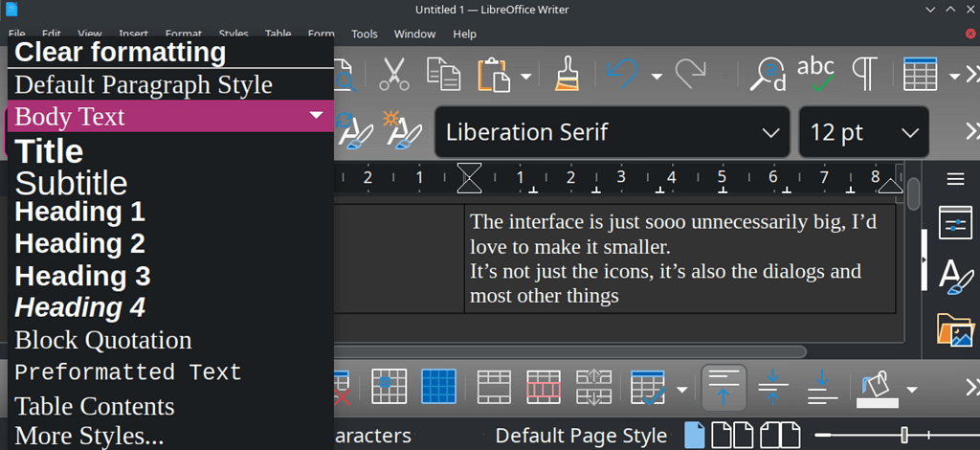
Task: Switch to multiple-page view in status bar
Action: [734, 435]
